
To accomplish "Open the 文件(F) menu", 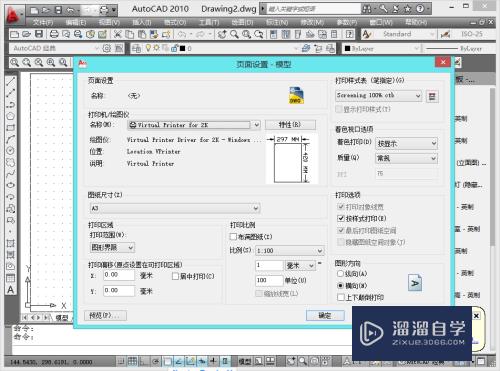I will [x=43, y=23].
